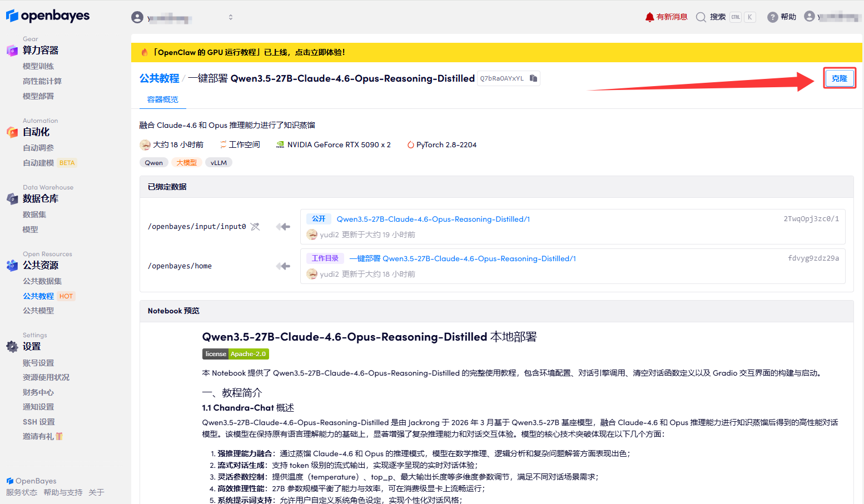Screen dimensions: 864x504
Task: Select 公共教程 HOT in the sidebar
Action: click(x=49, y=296)
